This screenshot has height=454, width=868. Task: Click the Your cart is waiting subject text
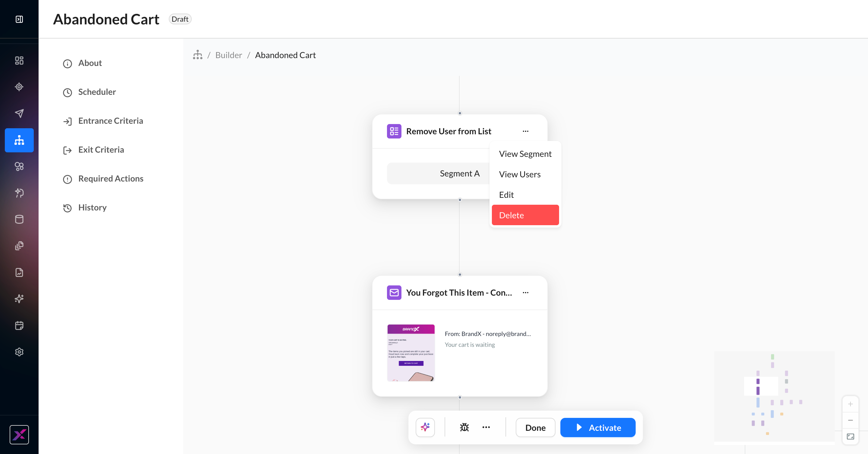click(470, 345)
